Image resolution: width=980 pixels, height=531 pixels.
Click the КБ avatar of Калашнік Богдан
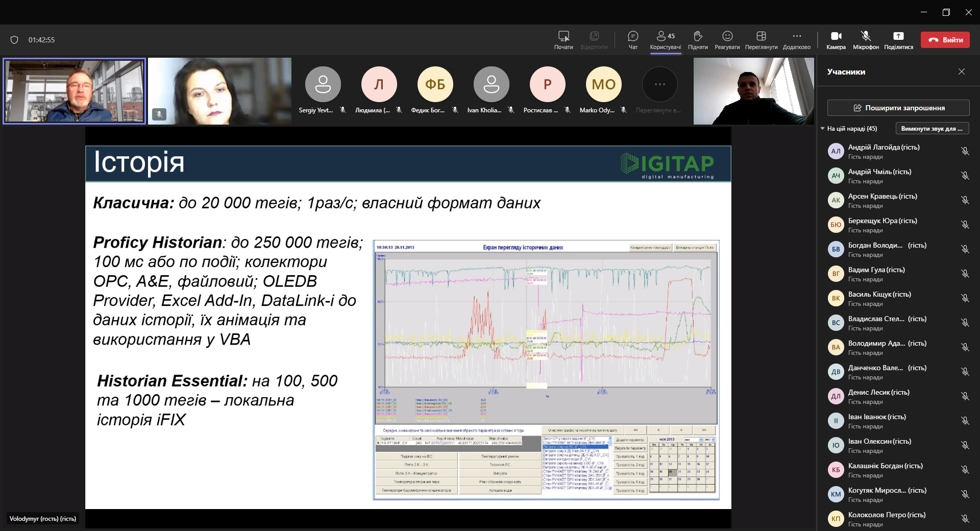click(836, 470)
